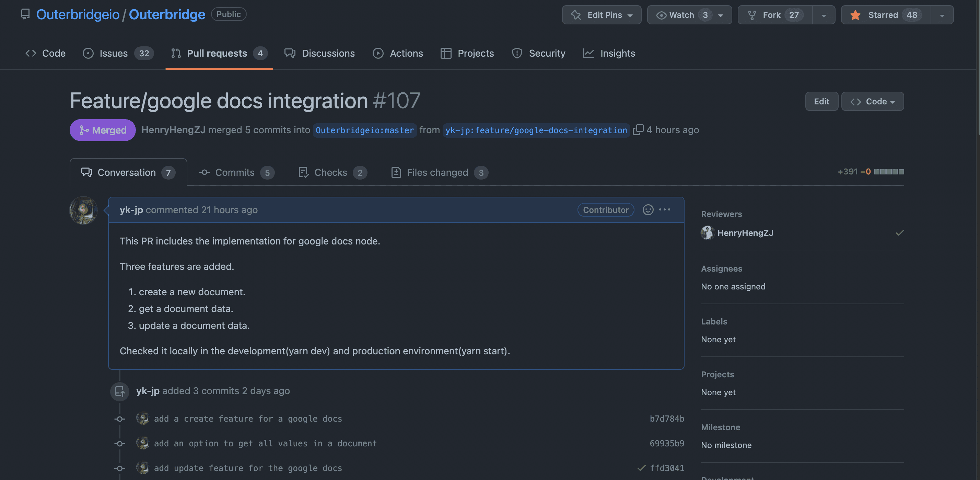980x480 pixels.
Task: Toggle the Starred button
Action: [886, 15]
